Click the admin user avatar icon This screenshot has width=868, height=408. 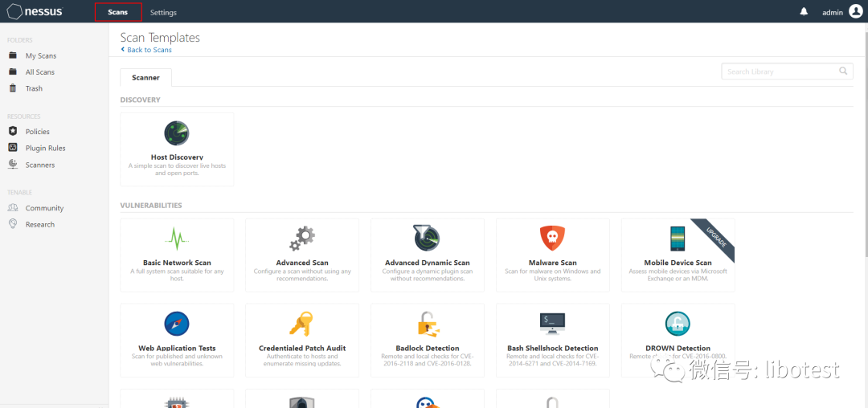pyautogui.click(x=856, y=11)
